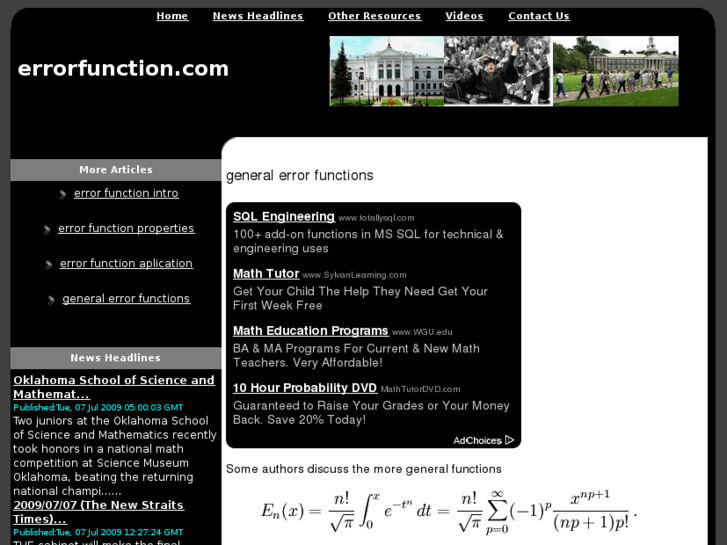Click the AdChoices label
This screenshot has height=545, width=727.
[x=478, y=441]
